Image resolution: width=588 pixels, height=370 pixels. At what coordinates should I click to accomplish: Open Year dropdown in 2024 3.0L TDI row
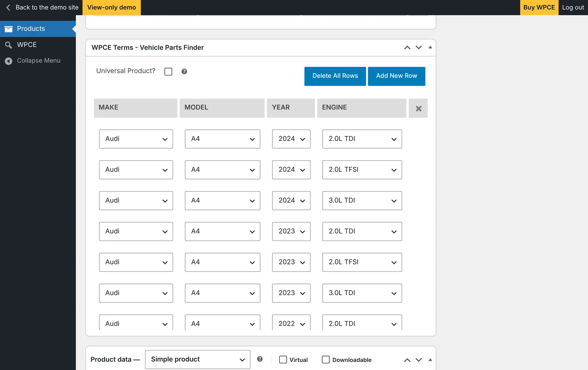tap(291, 201)
